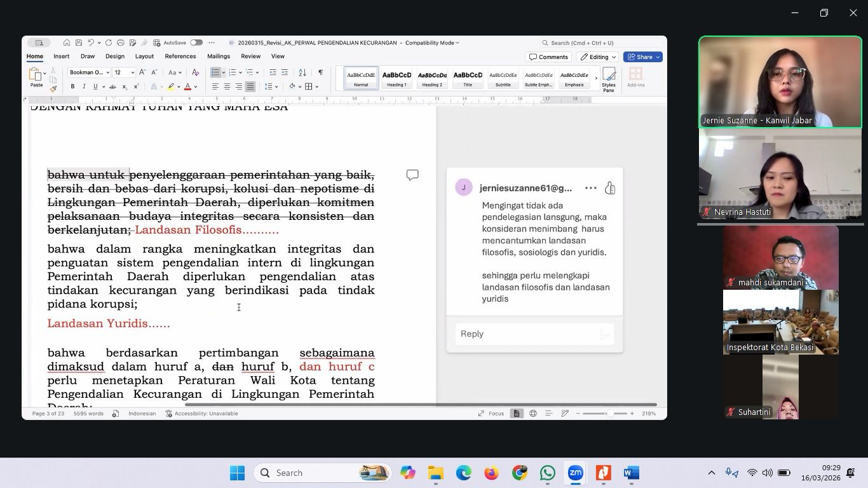Screen dimensions: 868x488
Task: Click the Comments button
Action: pos(548,57)
